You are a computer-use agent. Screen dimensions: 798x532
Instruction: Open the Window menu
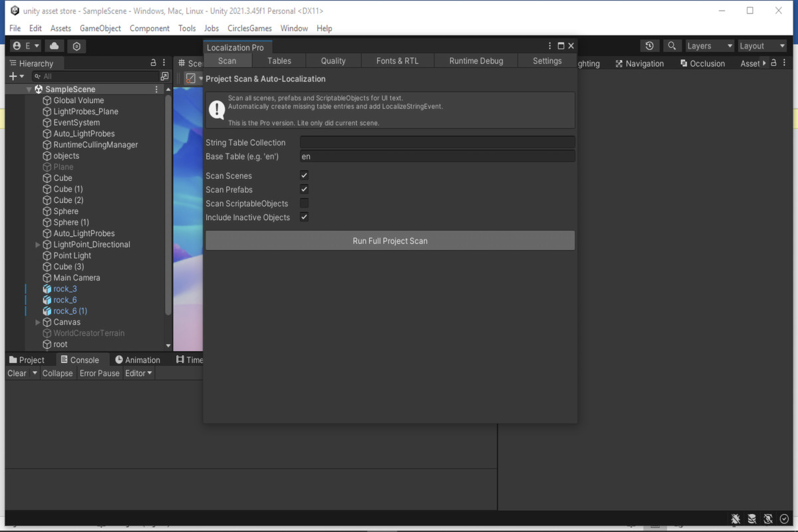pyautogui.click(x=294, y=28)
